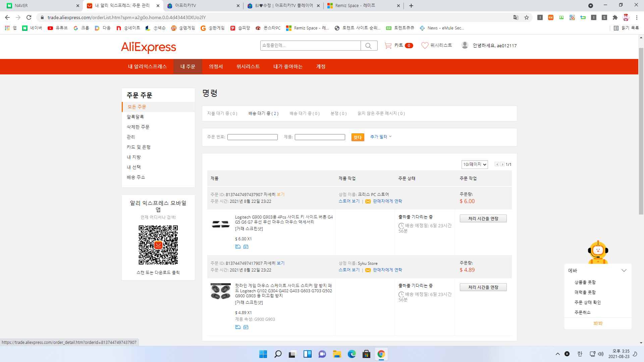Select 모든 주문 in the sidebar
Viewport: 644px width, 362px height.
click(158, 107)
